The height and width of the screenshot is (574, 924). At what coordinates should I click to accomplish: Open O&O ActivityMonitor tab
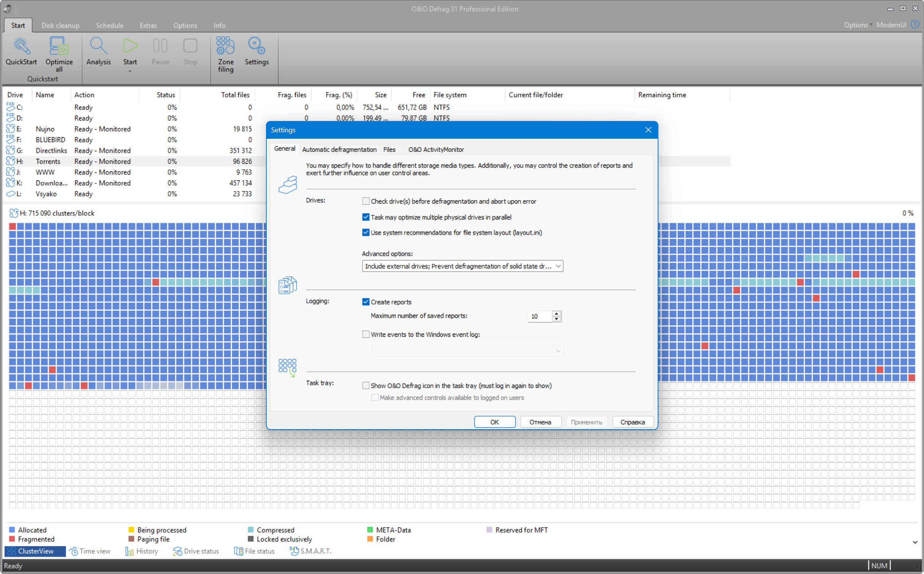pos(436,150)
